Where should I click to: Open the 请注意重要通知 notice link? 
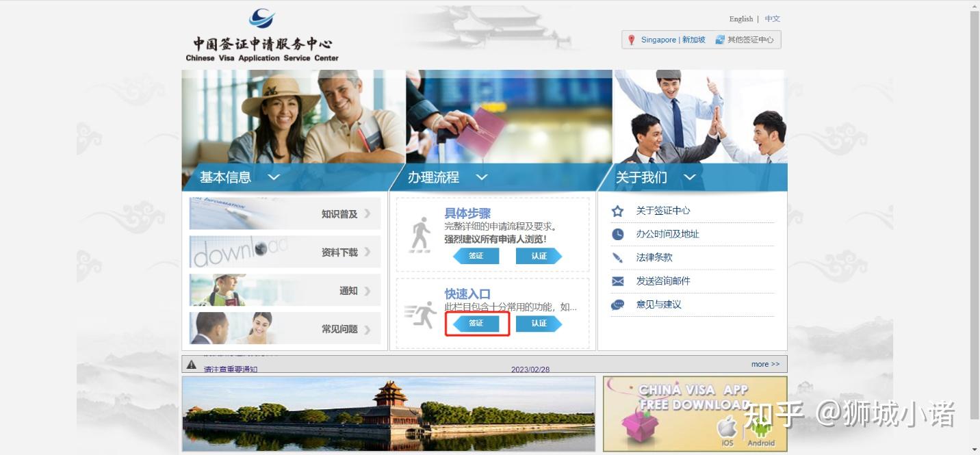tap(231, 369)
